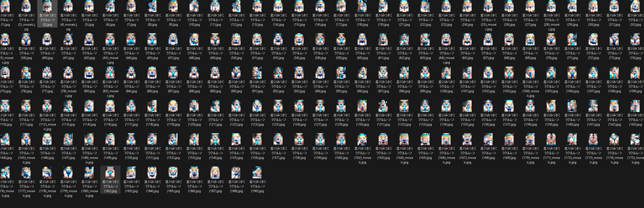Select the thumbnail of (77).jpg
This screenshot has height=208, width=644.
tap(47, 73)
